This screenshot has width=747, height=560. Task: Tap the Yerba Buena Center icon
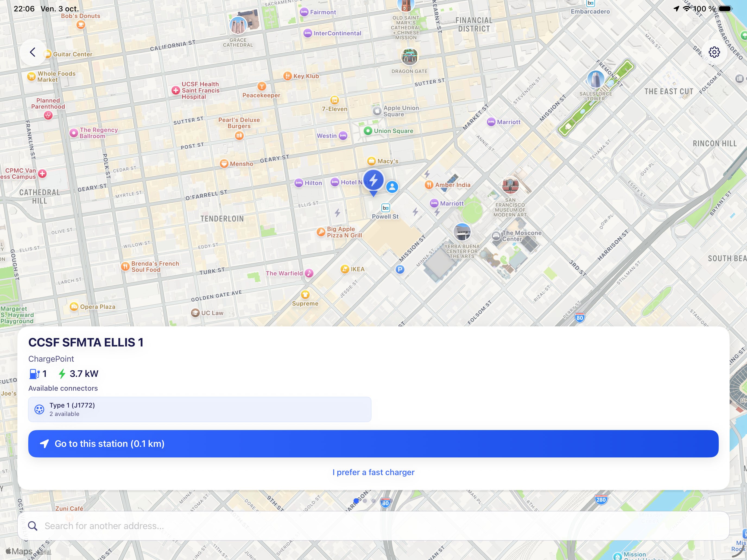[462, 232]
